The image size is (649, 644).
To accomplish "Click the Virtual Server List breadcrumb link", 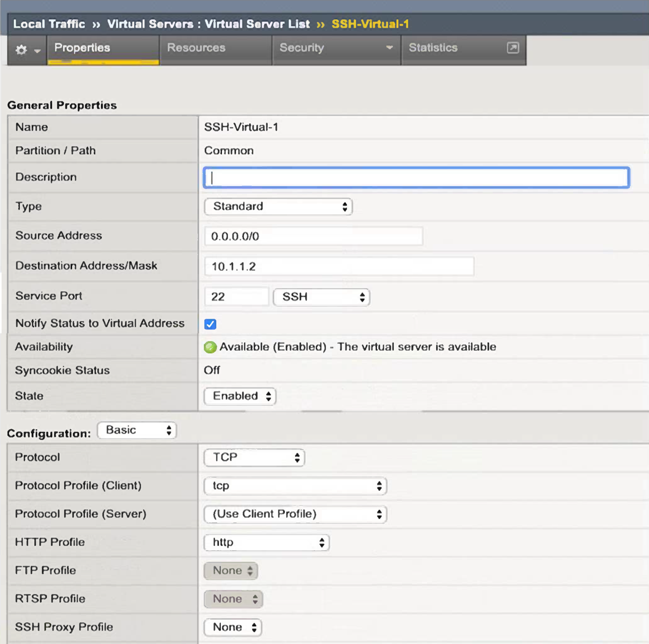I will pyautogui.click(x=257, y=24).
